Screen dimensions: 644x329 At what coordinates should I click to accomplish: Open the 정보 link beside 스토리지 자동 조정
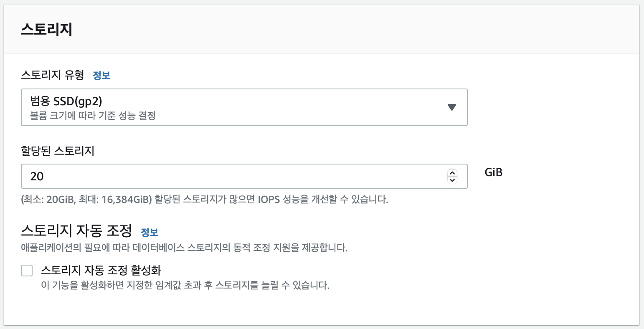pos(150,232)
